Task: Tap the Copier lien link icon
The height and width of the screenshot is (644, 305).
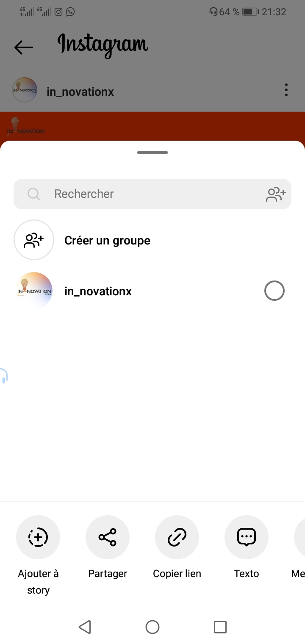Action: [177, 537]
